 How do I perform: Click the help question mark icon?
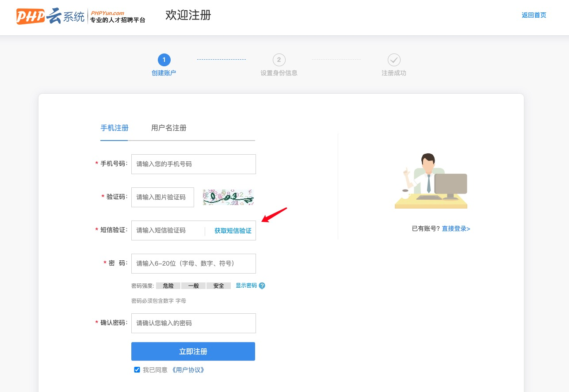[262, 286]
